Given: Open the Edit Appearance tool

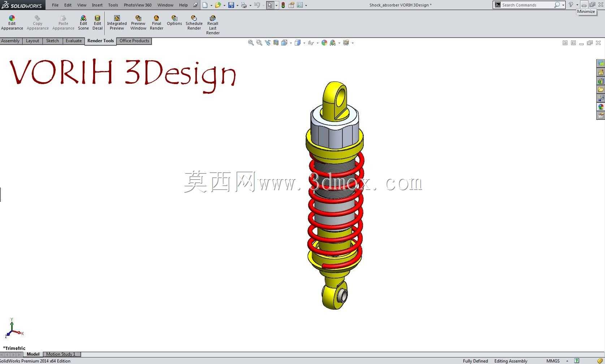Looking at the screenshot, I should tap(12, 23).
